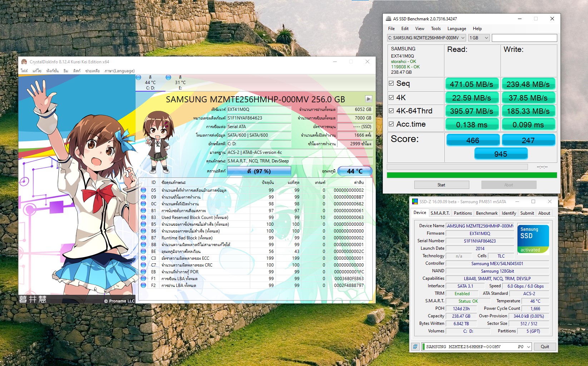
Task: Click the refresh icon in SSD-Z
Action: (415, 346)
